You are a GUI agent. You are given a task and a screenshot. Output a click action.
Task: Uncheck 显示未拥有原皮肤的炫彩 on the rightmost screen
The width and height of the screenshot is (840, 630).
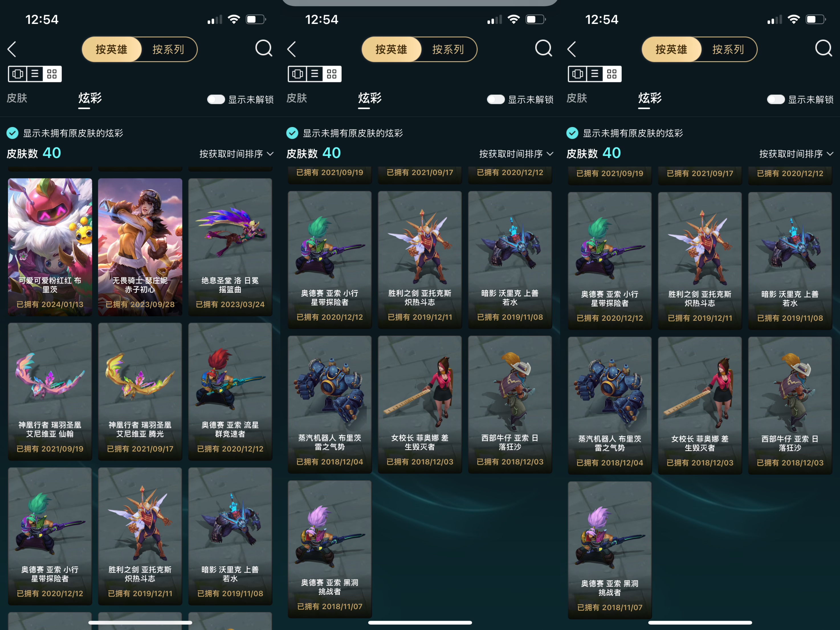click(x=572, y=133)
